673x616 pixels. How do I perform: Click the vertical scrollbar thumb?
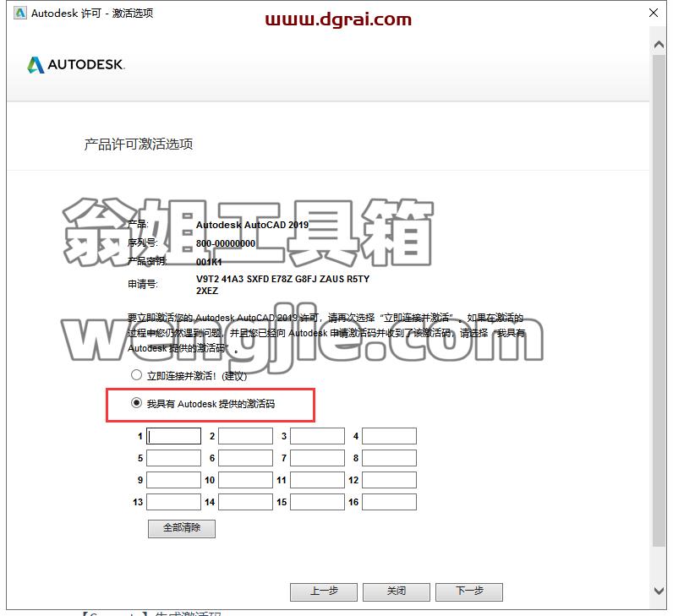point(659,300)
